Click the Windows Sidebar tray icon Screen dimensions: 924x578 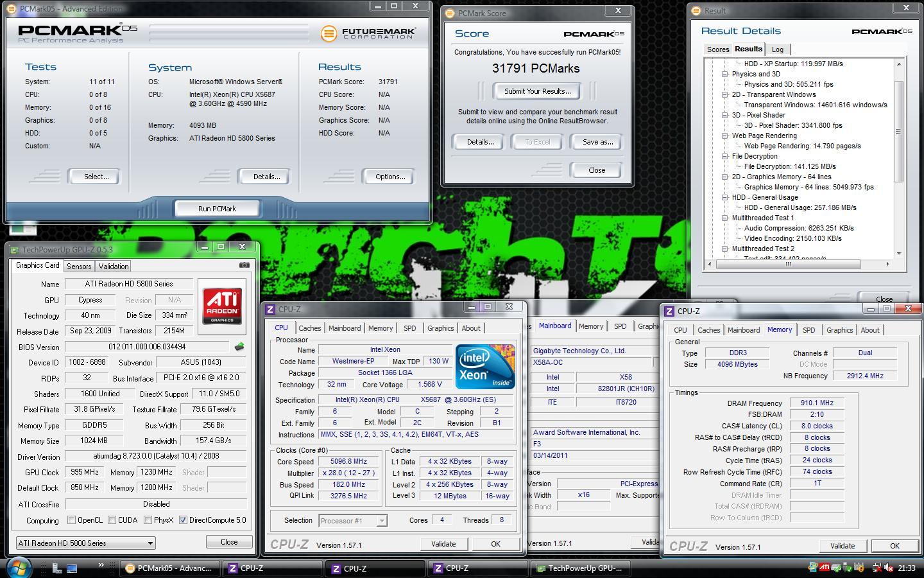[813, 568]
